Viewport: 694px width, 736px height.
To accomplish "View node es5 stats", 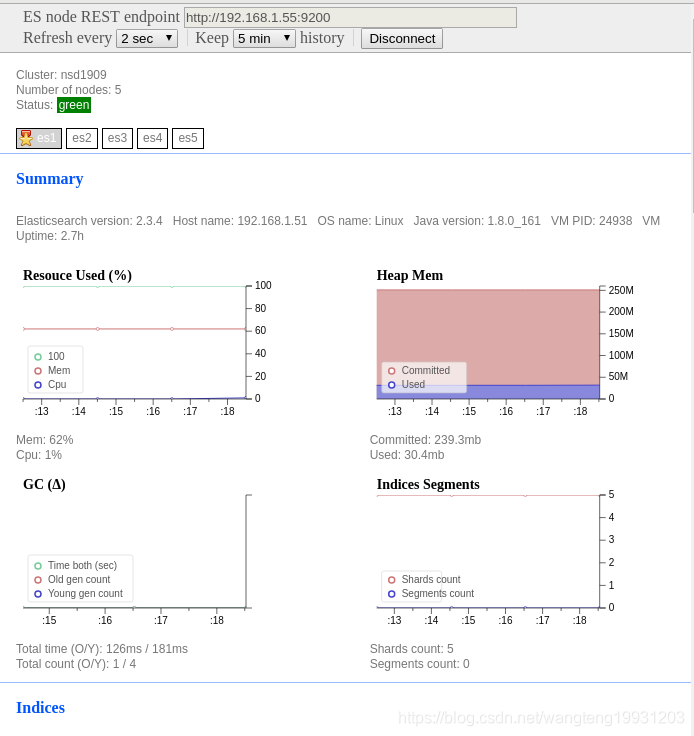I will (188, 138).
